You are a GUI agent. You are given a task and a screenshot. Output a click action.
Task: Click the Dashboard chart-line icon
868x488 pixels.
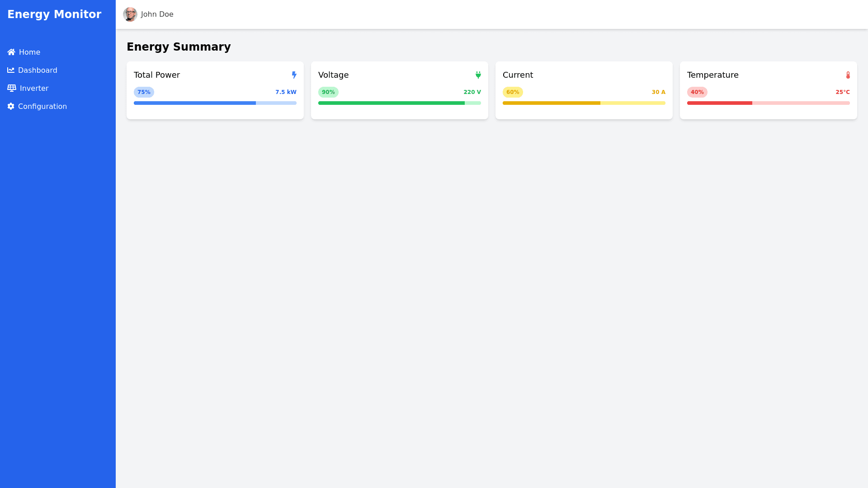(x=11, y=70)
